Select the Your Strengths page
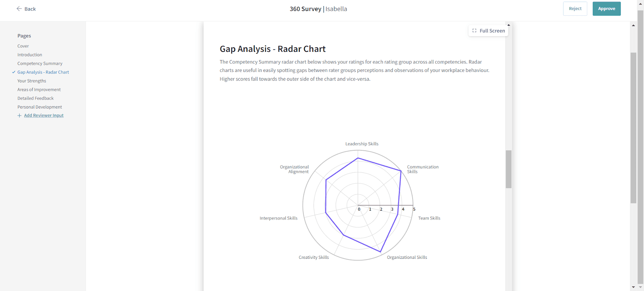 (x=31, y=81)
